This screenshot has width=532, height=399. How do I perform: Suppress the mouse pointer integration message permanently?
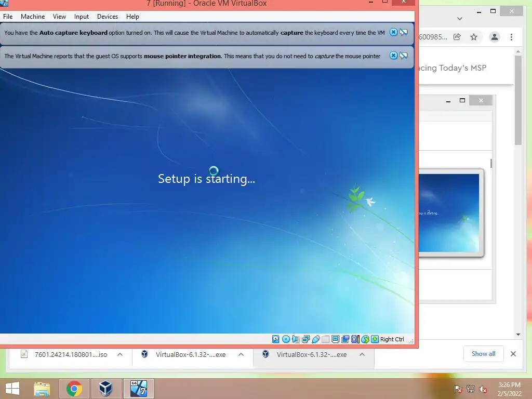tap(403, 56)
